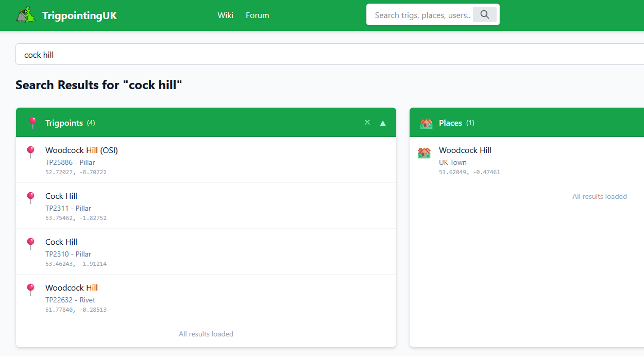Click the magnifying glass search button
Image resolution: width=644 pixels, height=356 pixels.
point(485,14)
